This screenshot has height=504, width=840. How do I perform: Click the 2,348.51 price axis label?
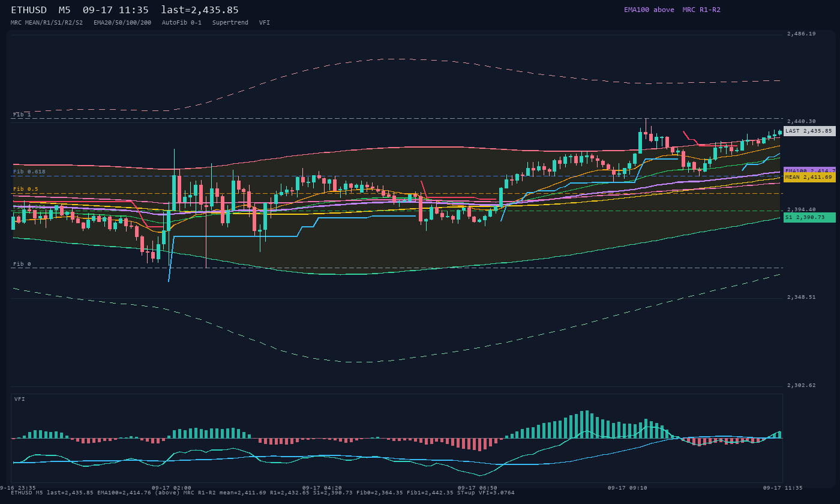(x=802, y=297)
